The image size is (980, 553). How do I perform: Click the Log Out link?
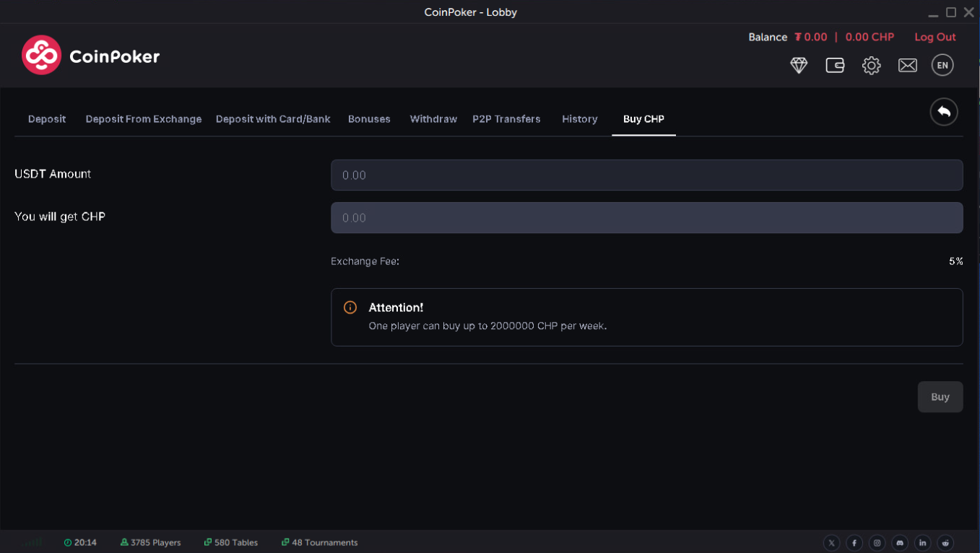pos(935,37)
